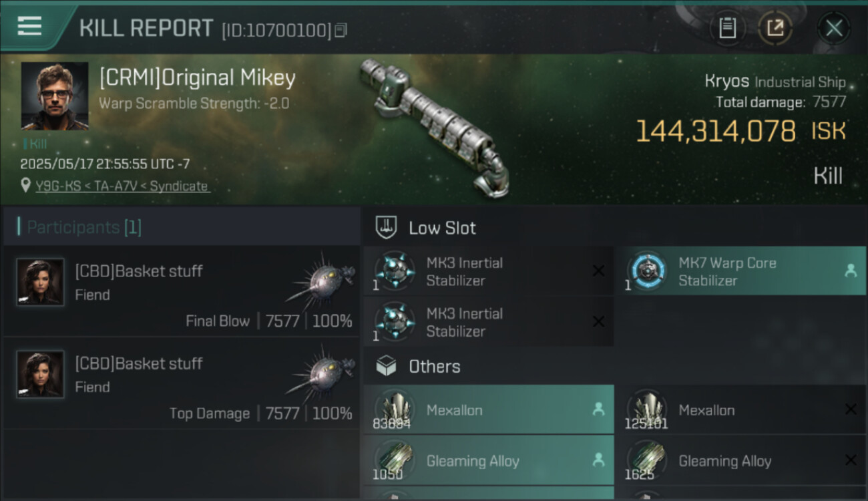Open Basket stuff Final Blow entry
868x501 pixels.
(x=182, y=291)
